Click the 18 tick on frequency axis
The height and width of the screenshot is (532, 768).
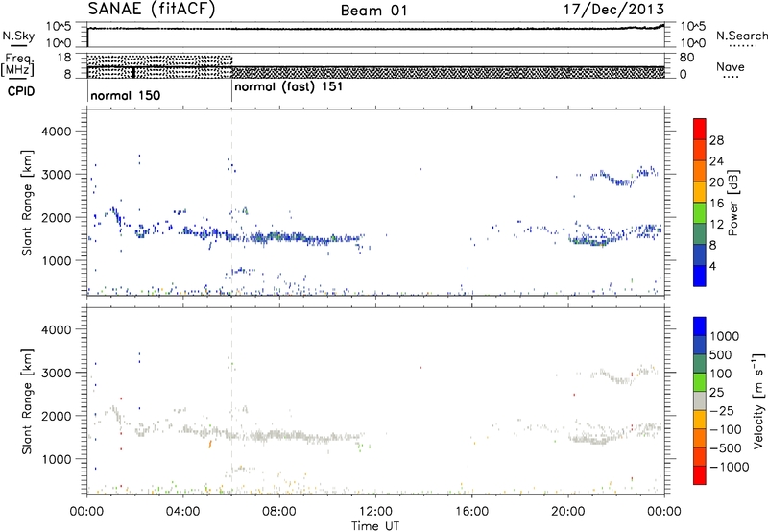pyautogui.click(x=64, y=58)
